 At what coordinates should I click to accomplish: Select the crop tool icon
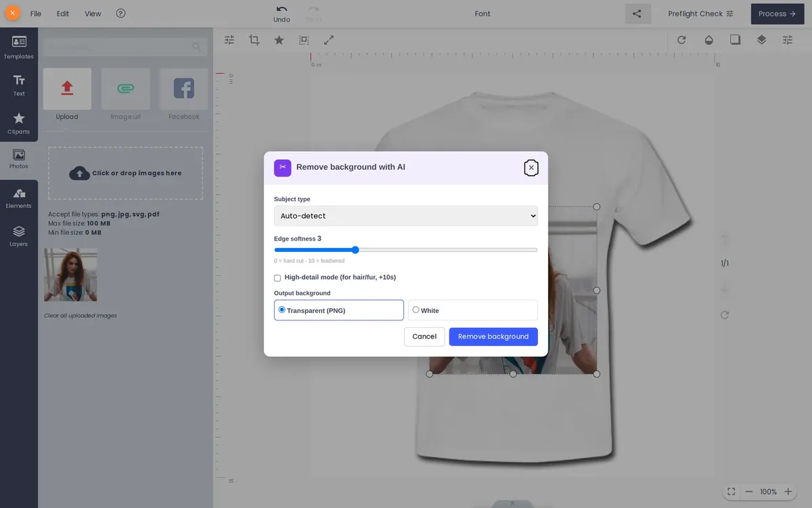coord(254,40)
